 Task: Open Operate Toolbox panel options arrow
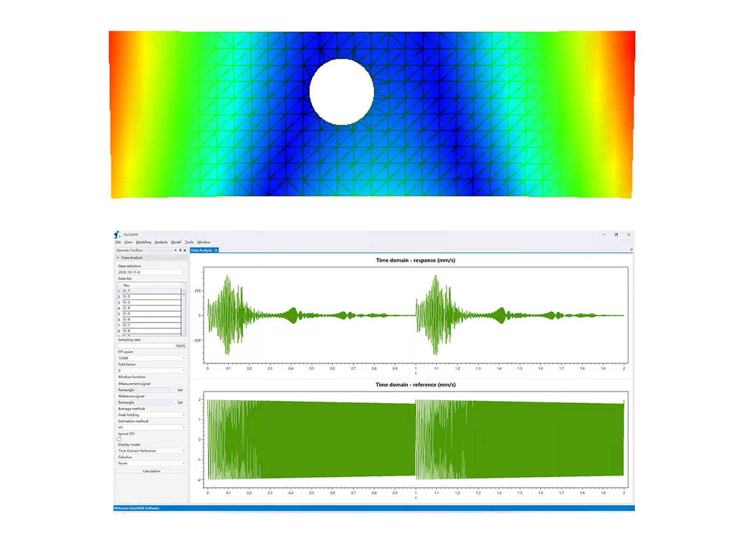click(x=176, y=250)
